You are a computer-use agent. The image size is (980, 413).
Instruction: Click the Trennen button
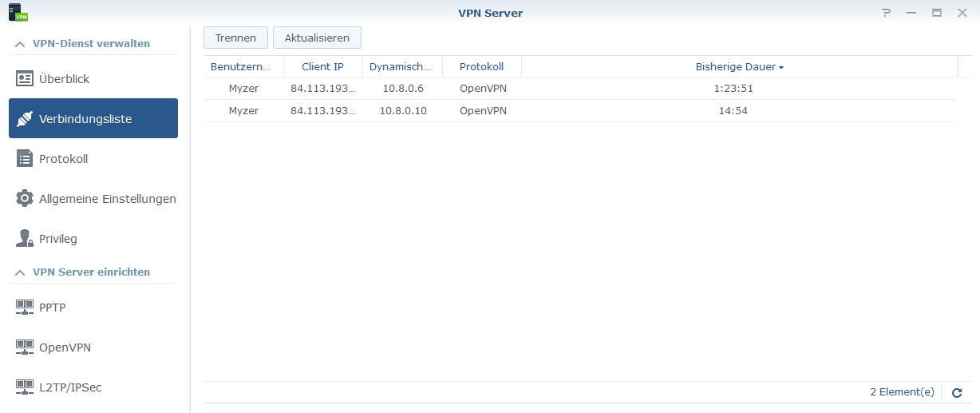pyautogui.click(x=235, y=38)
